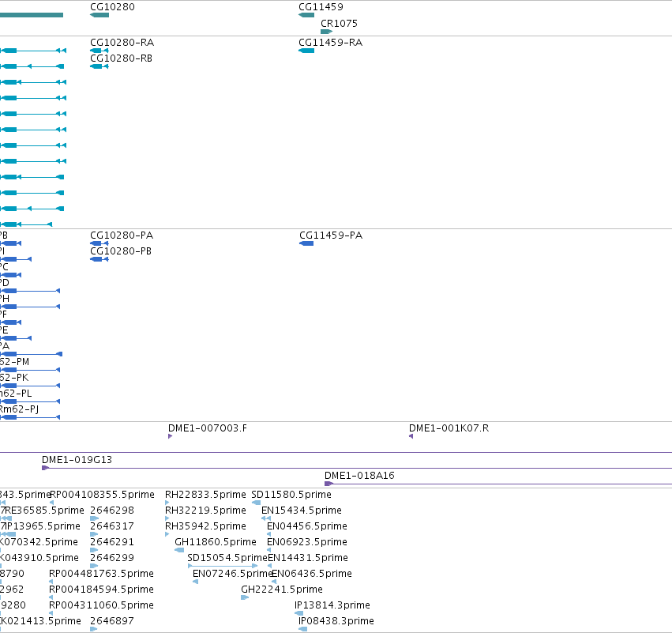Open EST RP004311060.5prime
The width and height of the screenshot is (672, 633).
point(101,605)
